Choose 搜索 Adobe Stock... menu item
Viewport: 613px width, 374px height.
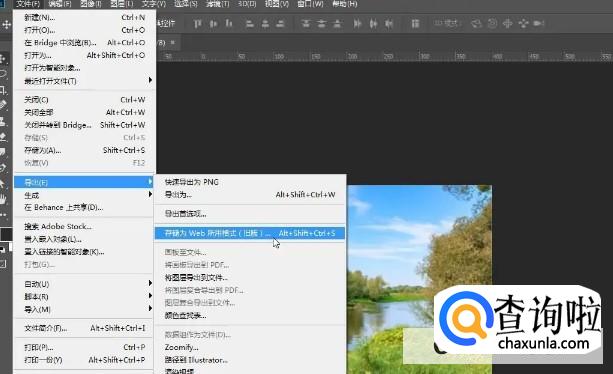click(x=84, y=227)
